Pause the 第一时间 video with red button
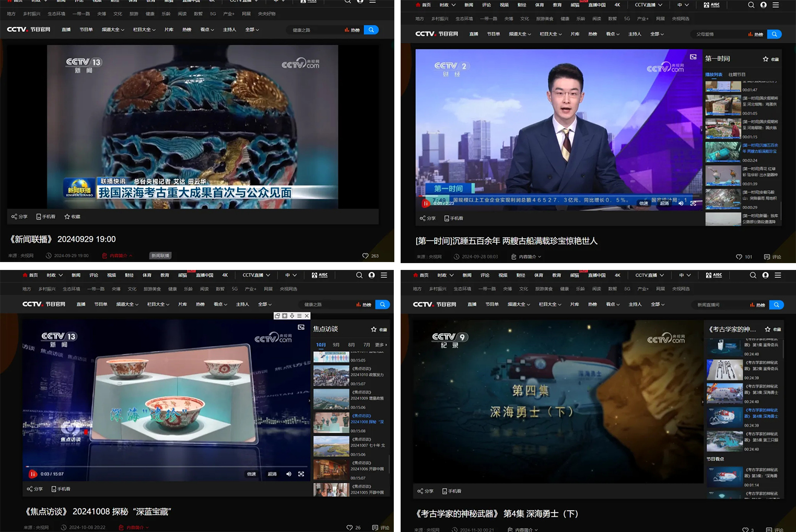The width and height of the screenshot is (796, 532). pyautogui.click(x=425, y=203)
